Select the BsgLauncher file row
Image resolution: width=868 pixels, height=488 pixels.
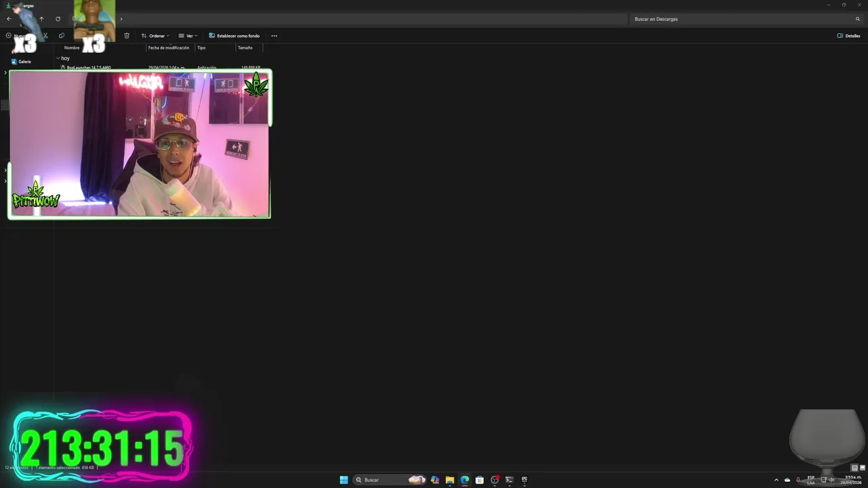pyautogui.click(x=161, y=67)
